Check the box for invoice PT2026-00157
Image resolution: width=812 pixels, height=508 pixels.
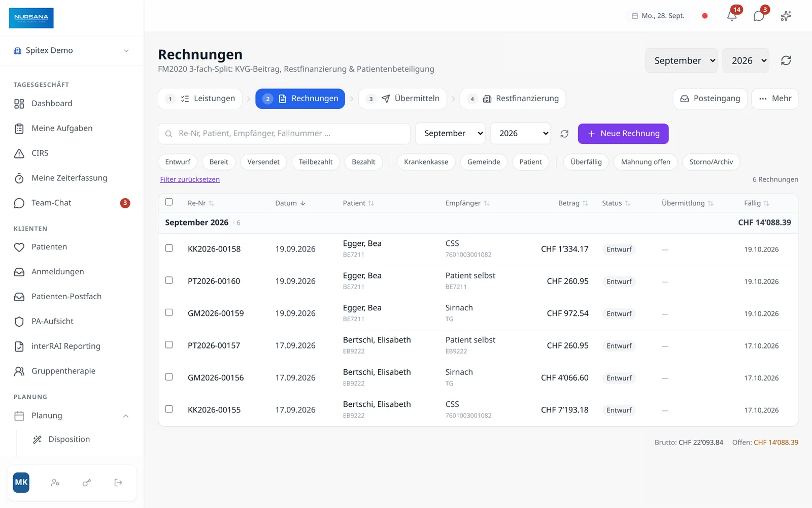click(x=169, y=345)
